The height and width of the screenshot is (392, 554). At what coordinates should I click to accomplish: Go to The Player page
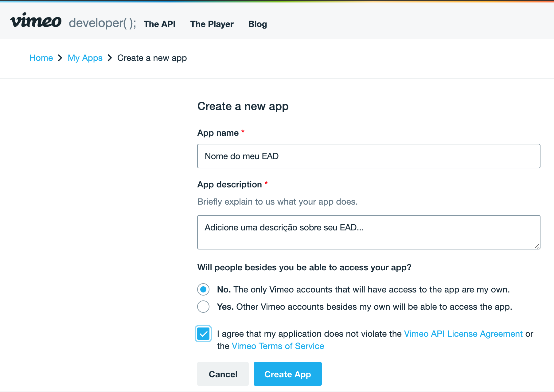click(x=212, y=24)
